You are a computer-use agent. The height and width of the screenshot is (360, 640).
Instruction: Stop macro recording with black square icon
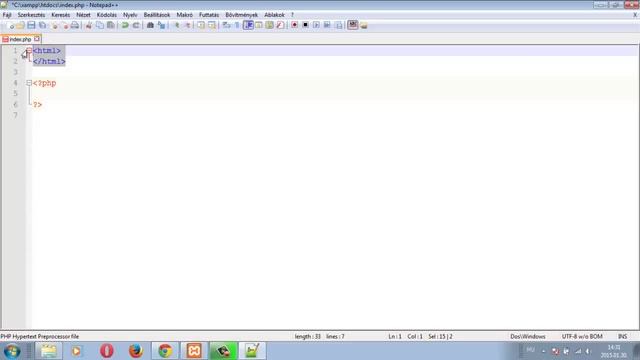coord(305,25)
